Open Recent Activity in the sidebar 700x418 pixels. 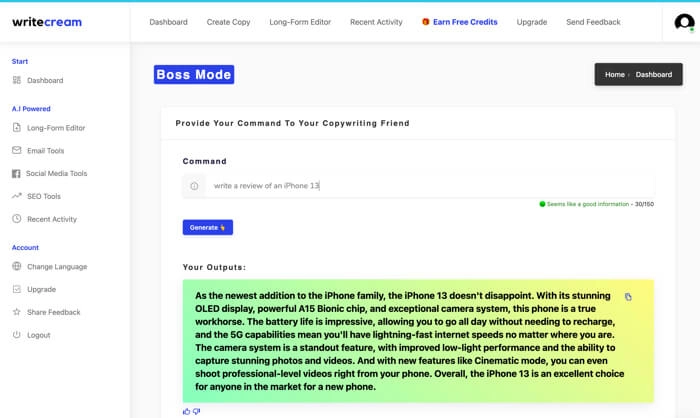[52, 219]
